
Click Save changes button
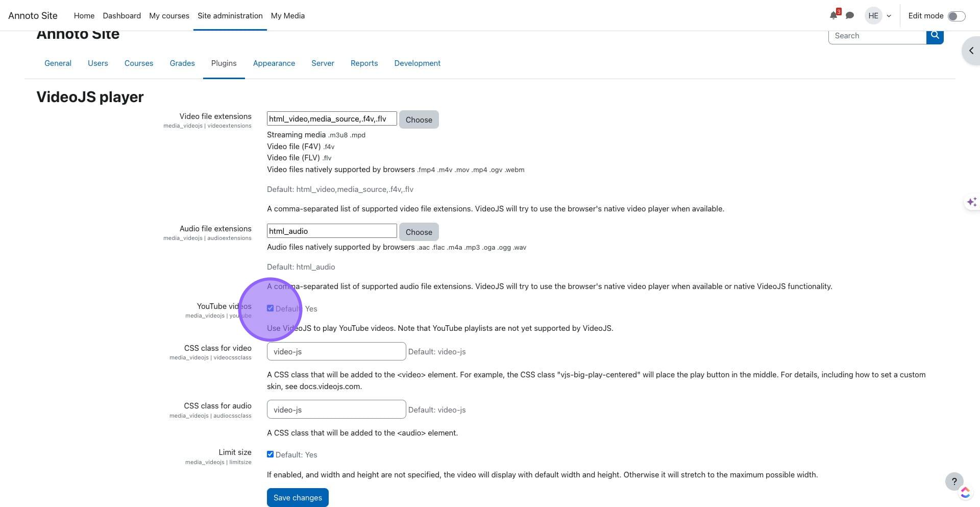coord(298,497)
